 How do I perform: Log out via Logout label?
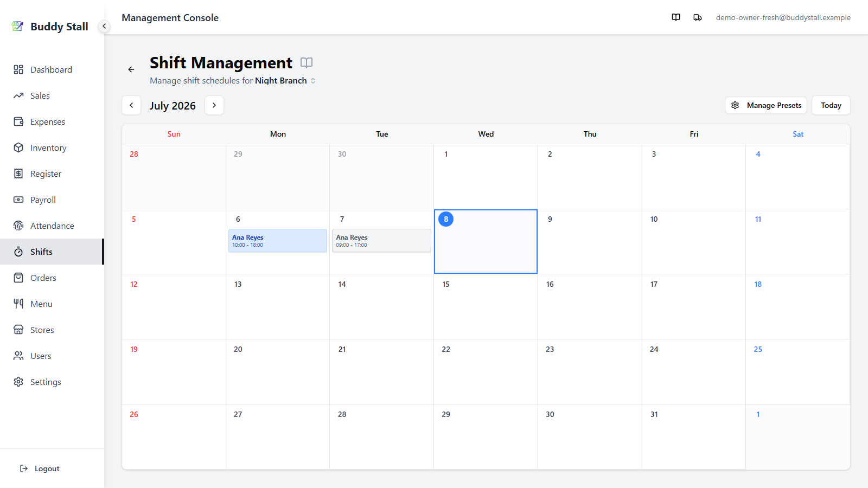click(47, 468)
